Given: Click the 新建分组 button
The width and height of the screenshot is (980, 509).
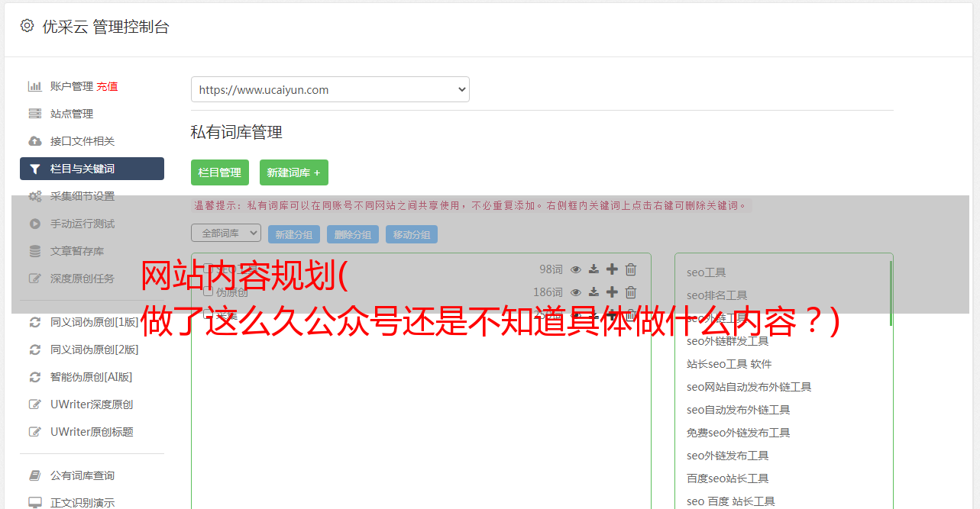Looking at the screenshot, I should coord(294,234).
